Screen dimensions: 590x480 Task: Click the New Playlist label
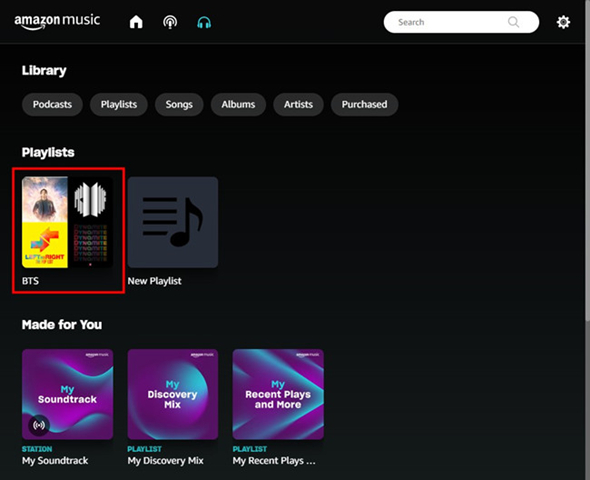click(x=154, y=281)
